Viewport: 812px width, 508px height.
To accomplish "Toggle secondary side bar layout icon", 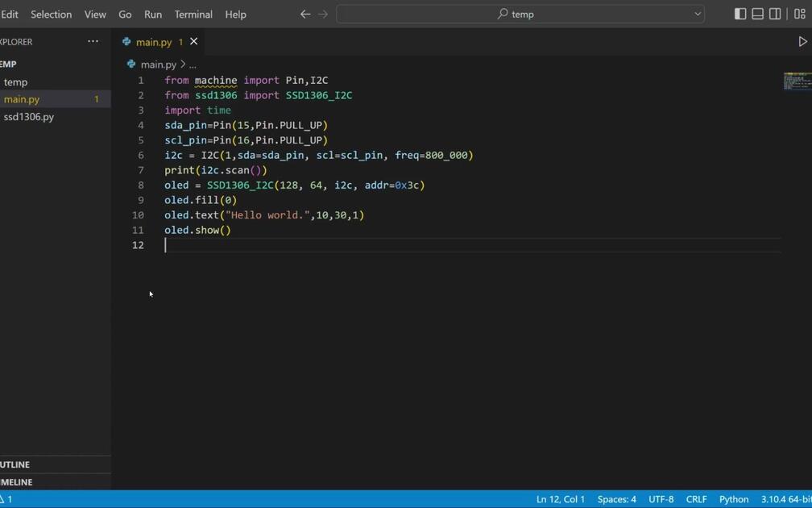I will [775, 14].
